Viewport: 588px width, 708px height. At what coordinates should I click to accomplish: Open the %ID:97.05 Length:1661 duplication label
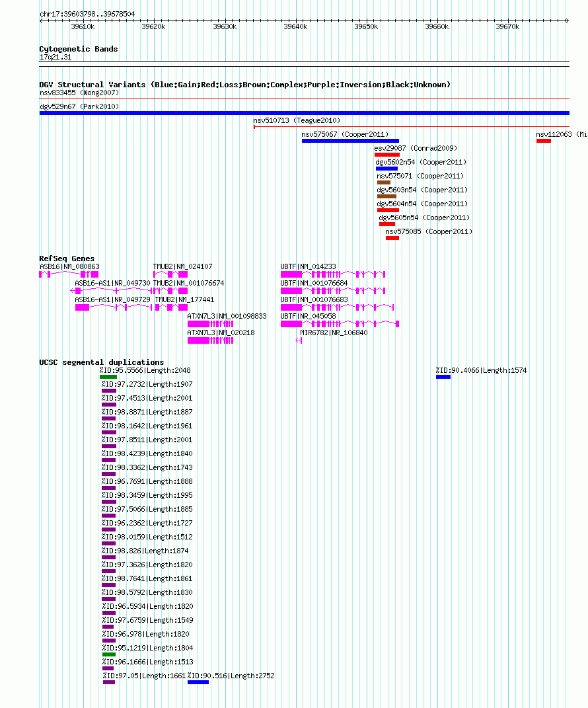pyautogui.click(x=145, y=676)
